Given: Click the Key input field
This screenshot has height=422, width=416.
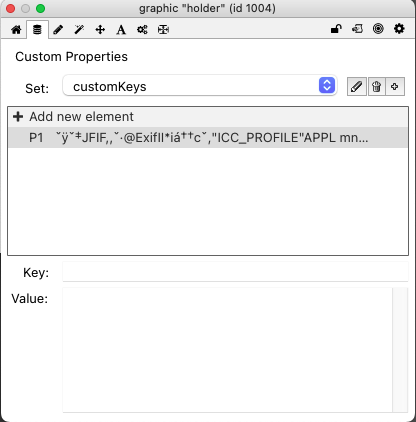Looking at the screenshot, I should (235, 272).
